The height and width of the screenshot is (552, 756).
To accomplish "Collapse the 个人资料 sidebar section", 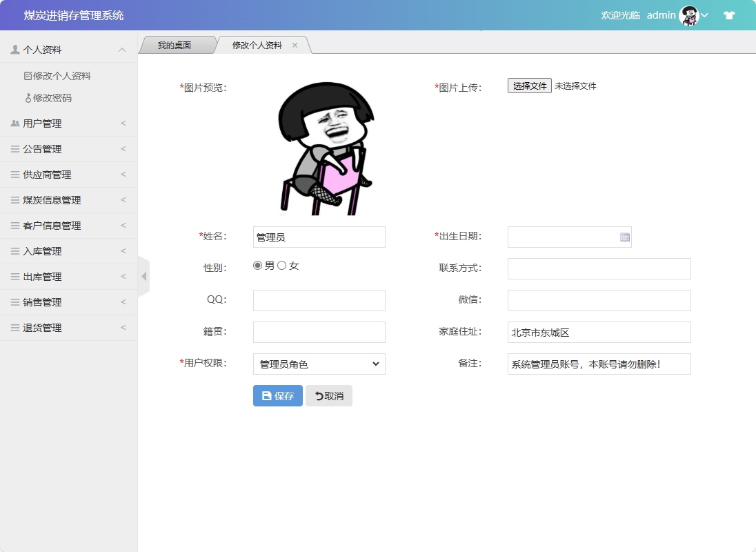I will (x=122, y=49).
